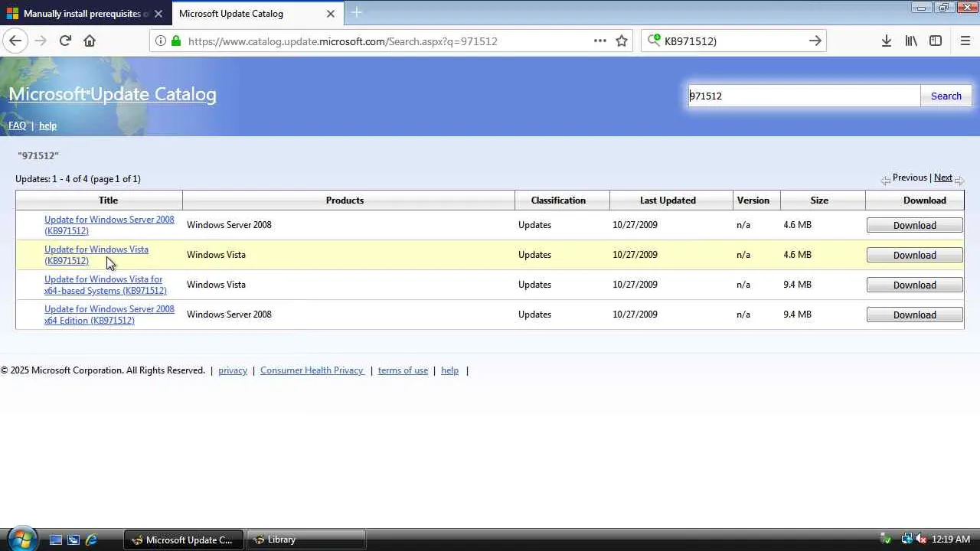Image resolution: width=980 pixels, height=551 pixels.
Task: Show site information icon in address bar
Action: pos(161,41)
